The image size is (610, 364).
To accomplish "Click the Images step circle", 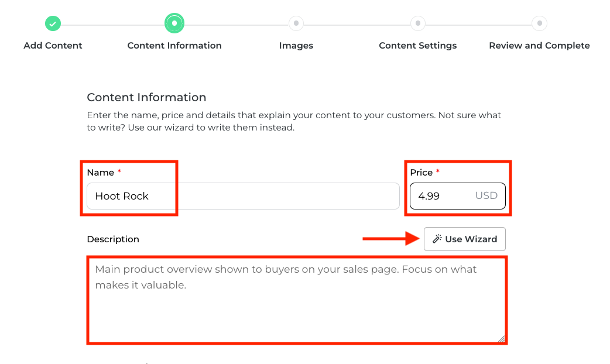I will (296, 23).
